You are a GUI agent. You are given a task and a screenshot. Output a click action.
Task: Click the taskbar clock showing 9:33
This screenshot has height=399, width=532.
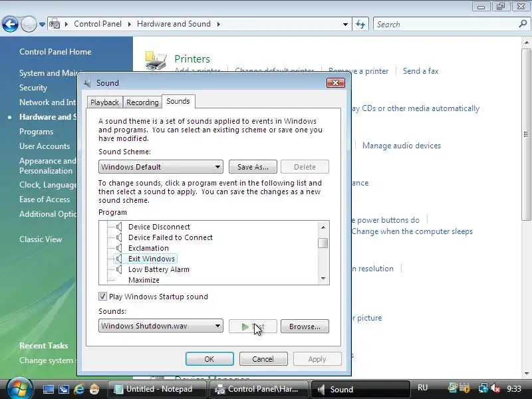513,388
